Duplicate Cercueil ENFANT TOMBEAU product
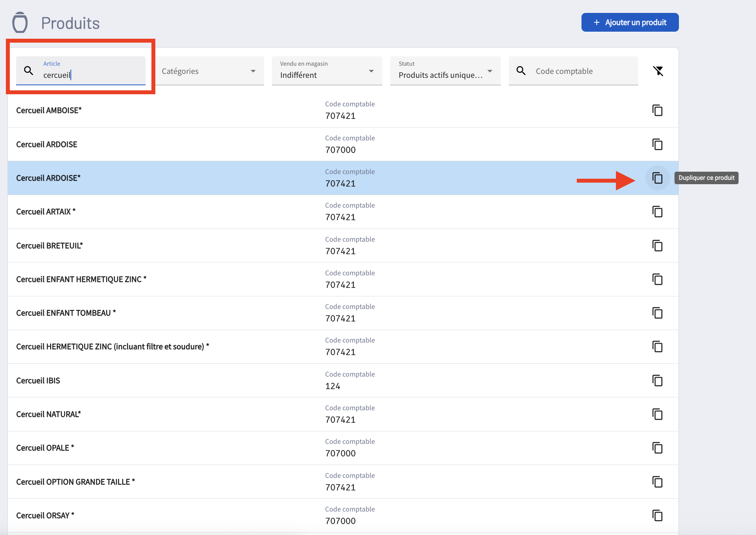756x535 pixels. (657, 313)
